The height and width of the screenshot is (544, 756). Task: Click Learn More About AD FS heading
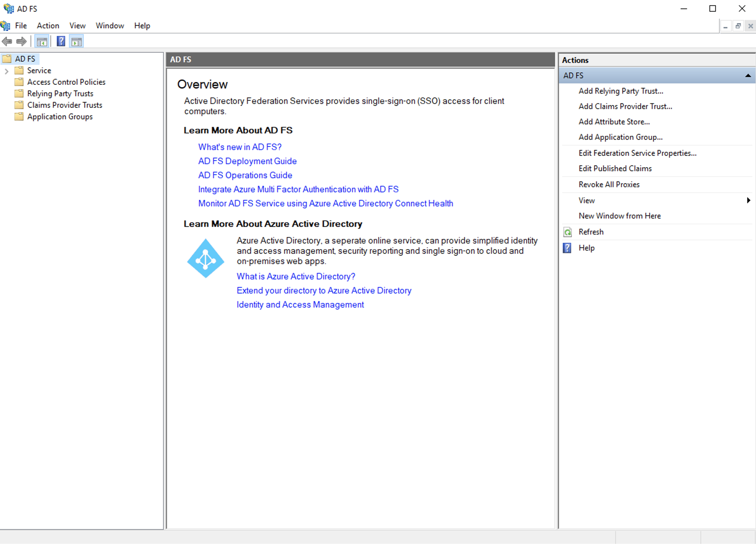(x=238, y=130)
